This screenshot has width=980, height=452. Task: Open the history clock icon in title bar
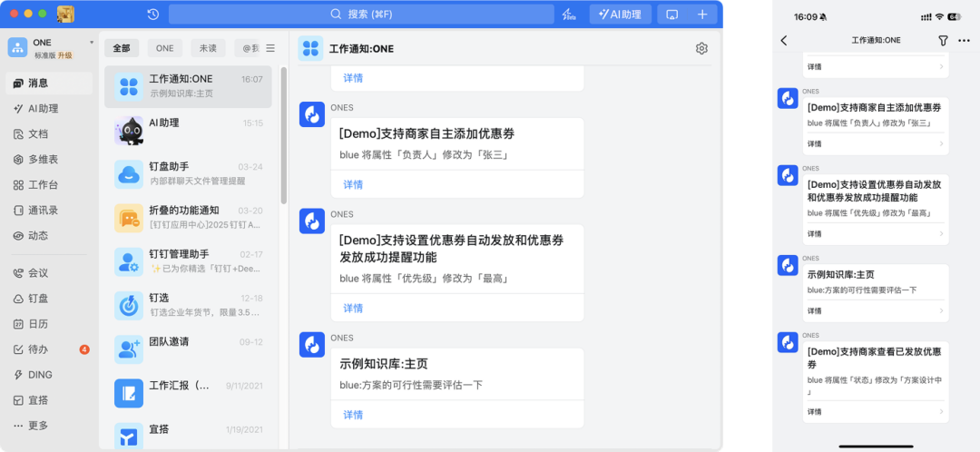152,14
